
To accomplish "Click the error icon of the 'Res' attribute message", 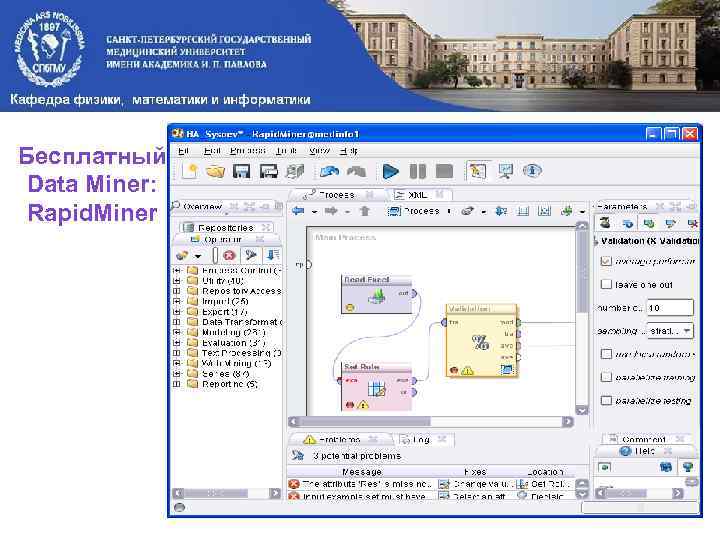I will pyautogui.click(x=294, y=484).
